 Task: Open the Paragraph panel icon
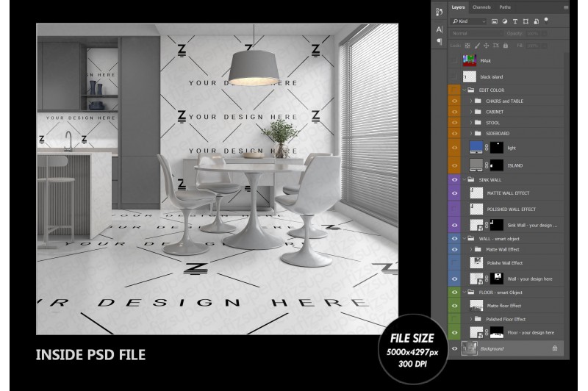click(439, 41)
